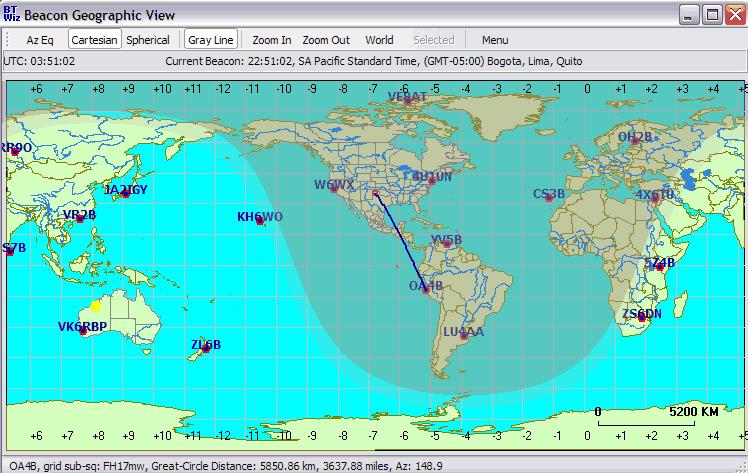
Task: Minimize the Beacon Geographic View window
Action: 688,15
